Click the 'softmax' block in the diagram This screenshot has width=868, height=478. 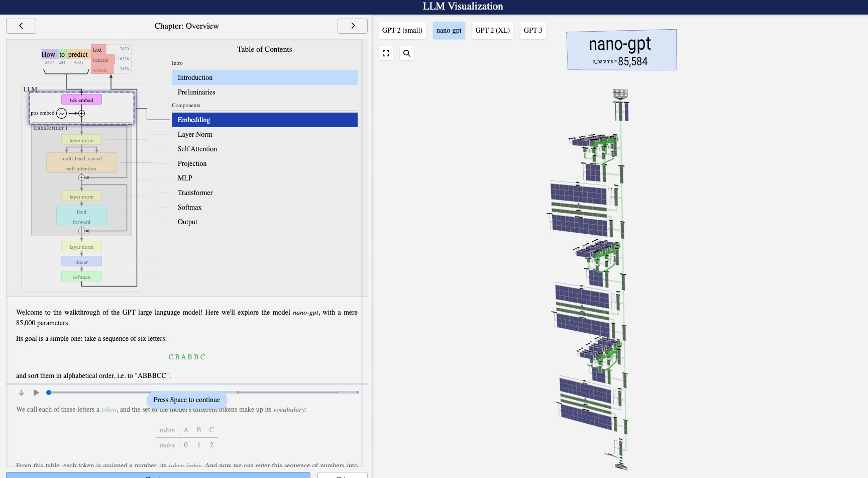(x=81, y=276)
